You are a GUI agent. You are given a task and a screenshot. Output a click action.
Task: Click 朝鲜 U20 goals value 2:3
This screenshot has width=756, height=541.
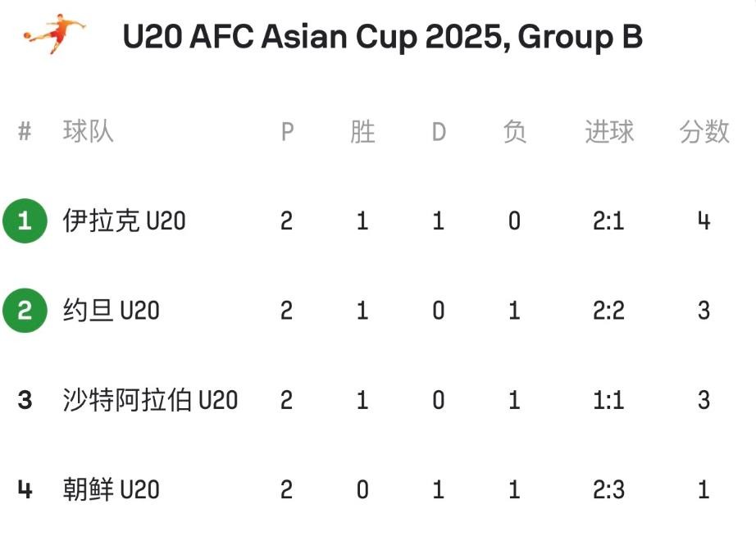(608, 489)
